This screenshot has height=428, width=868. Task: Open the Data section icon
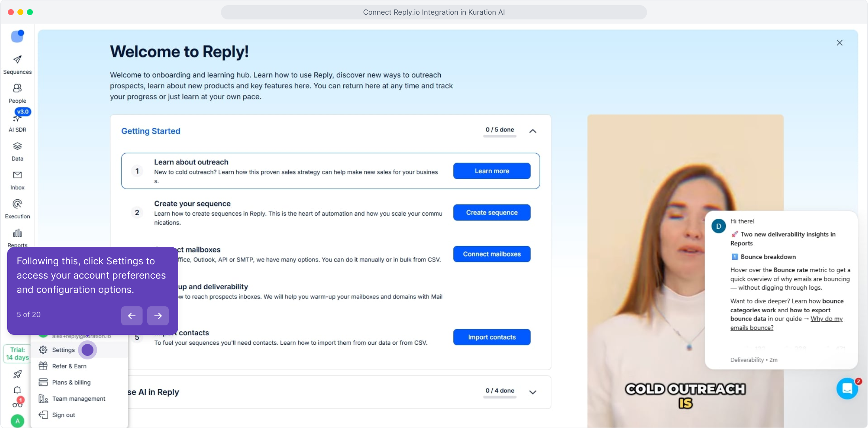[x=17, y=147]
